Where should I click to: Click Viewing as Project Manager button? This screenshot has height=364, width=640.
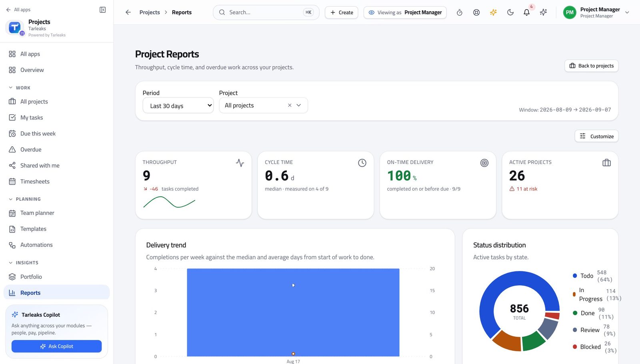pyautogui.click(x=405, y=12)
